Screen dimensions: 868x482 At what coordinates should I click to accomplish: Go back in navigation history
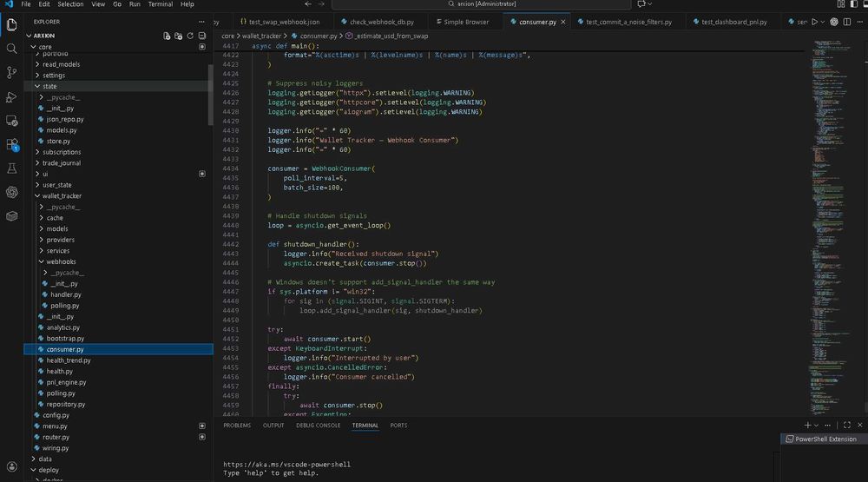[308, 3]
